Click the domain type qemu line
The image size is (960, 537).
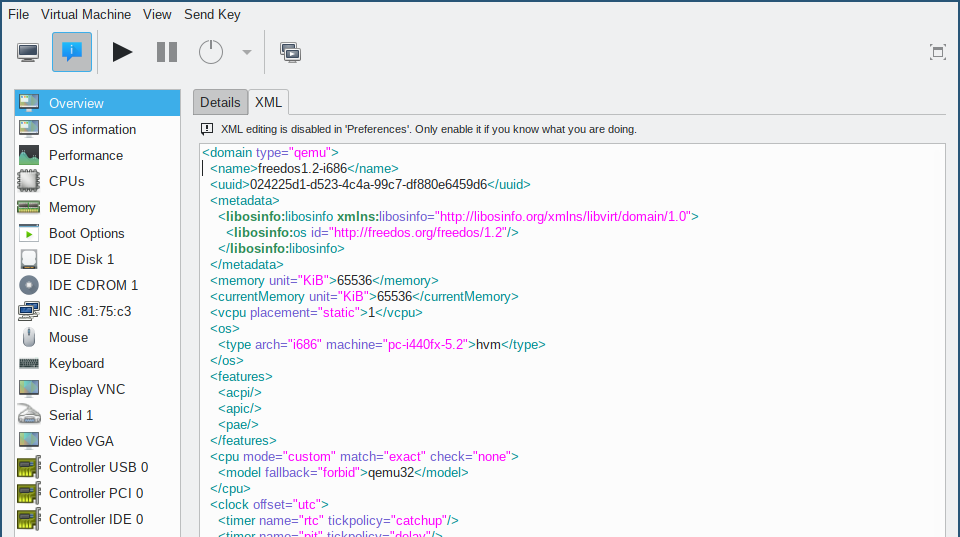coord(271,152)
